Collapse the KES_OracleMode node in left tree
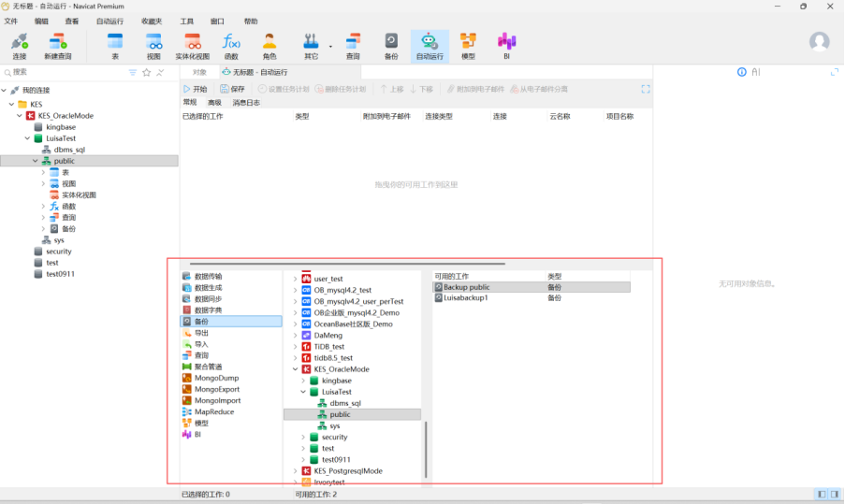The height and width of the screenshot is (504, 845). click(20, 116)
